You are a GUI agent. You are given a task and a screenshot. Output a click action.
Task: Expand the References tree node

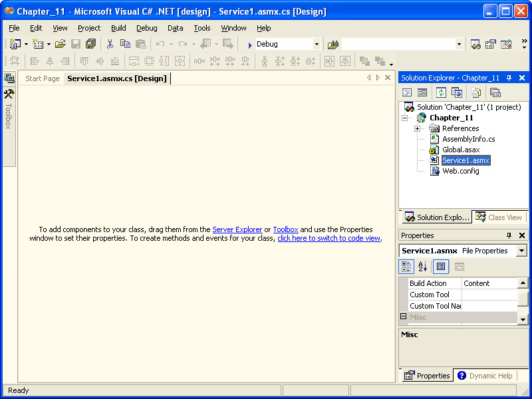click(417, 128)
